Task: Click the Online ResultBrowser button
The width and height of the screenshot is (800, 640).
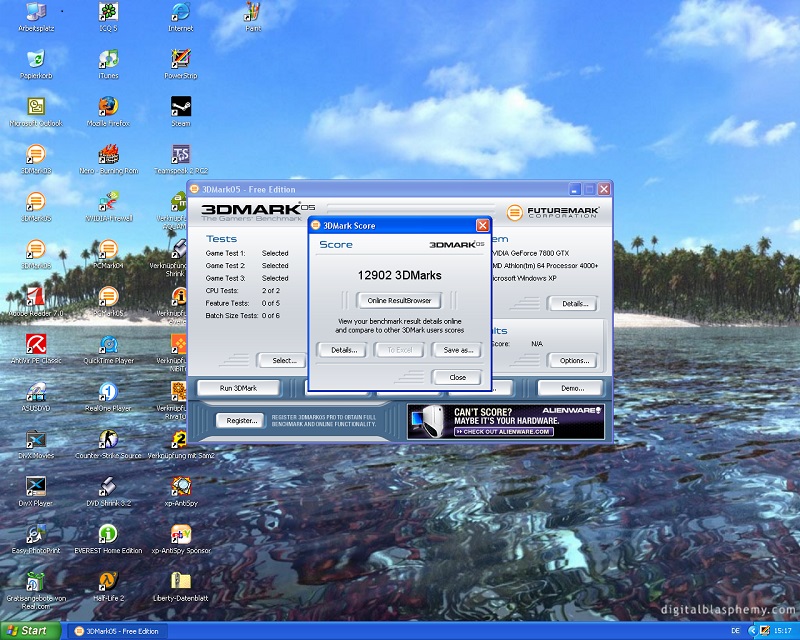Action: point(399,301)
